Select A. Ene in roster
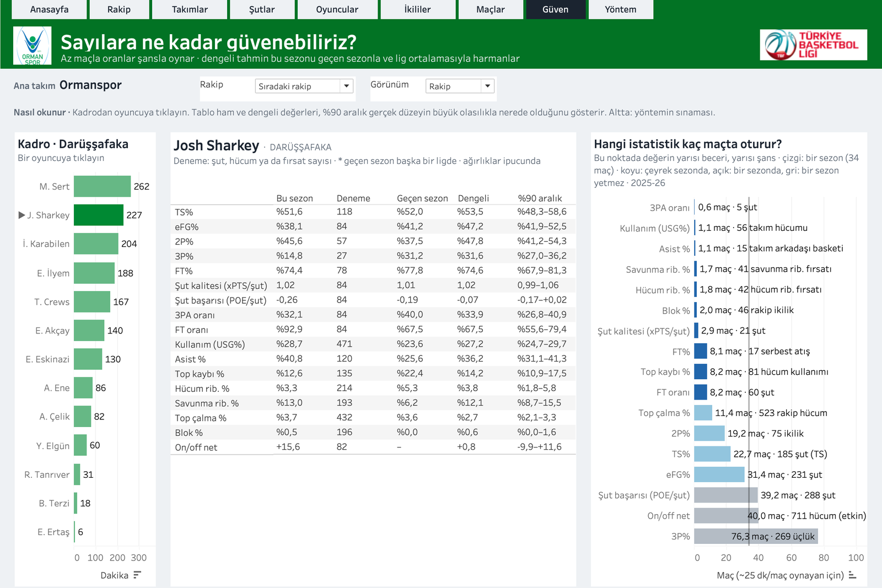Image resolution: width=882 pixels, height=588 pixels. click(83, 387)
